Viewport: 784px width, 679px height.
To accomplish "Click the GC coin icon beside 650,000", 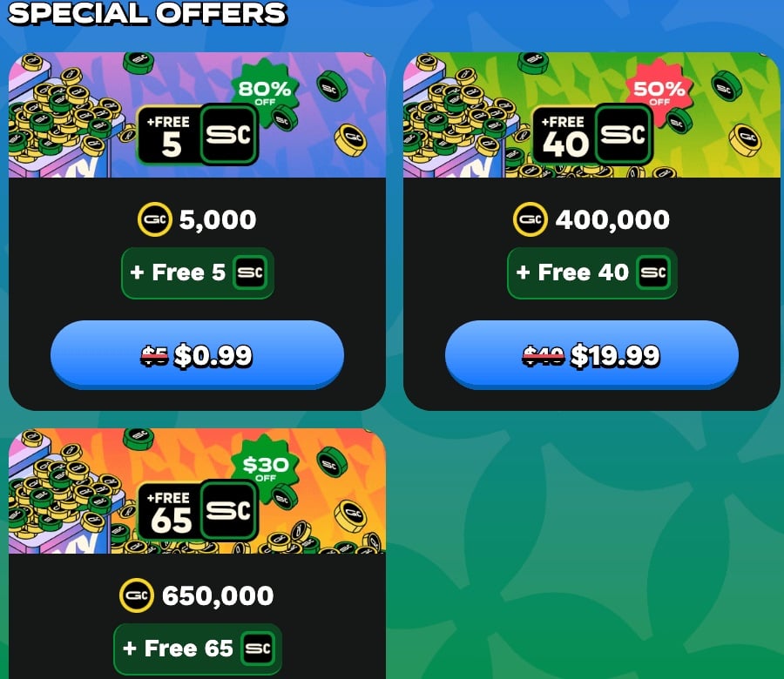I will [137, 595].
